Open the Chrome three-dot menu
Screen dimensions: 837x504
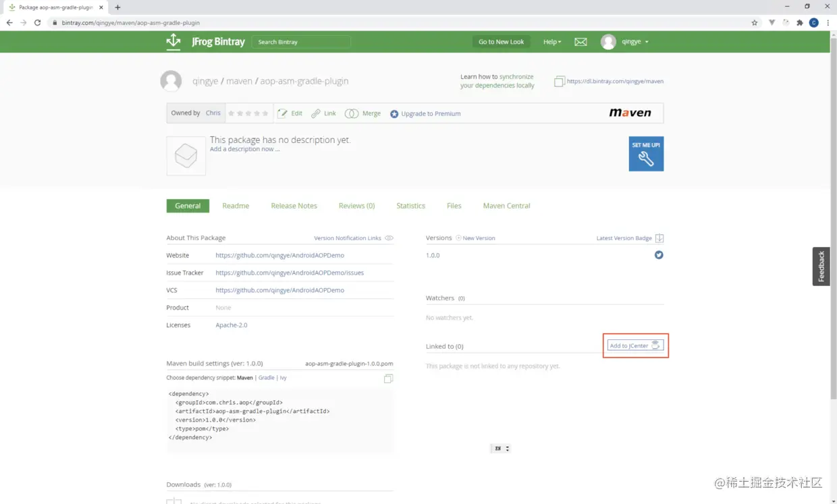click(x=828, y=22)
